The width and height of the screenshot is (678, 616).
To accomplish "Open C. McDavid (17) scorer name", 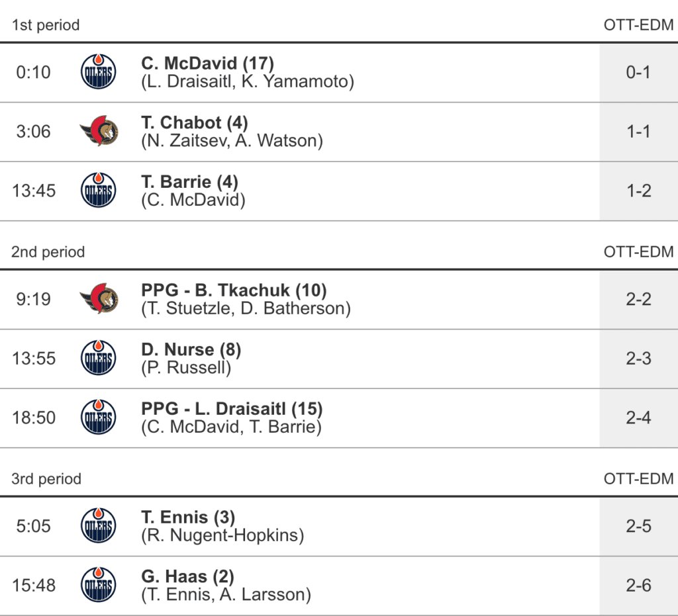I will click(x=207, y=64).
